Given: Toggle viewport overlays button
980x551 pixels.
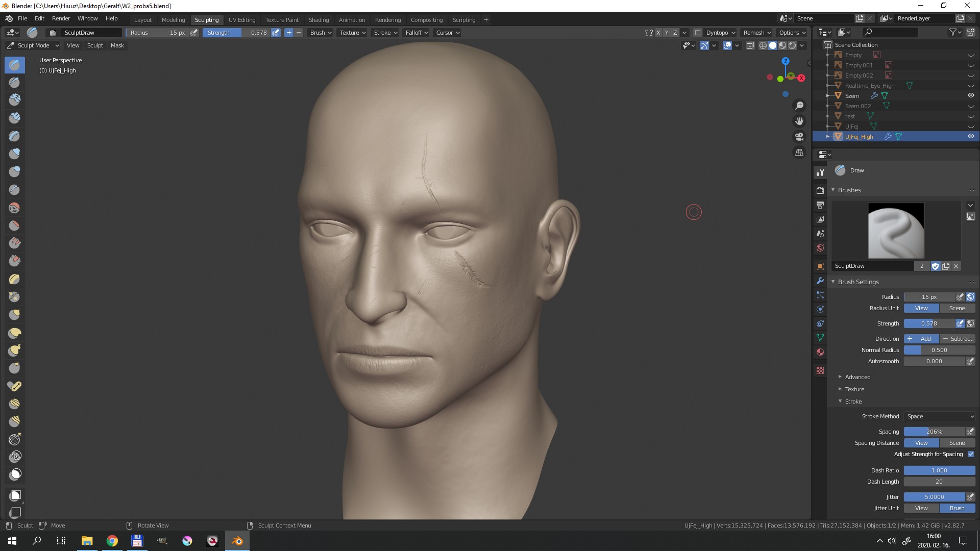Looking at the screenshot, I should click(728, 45).
